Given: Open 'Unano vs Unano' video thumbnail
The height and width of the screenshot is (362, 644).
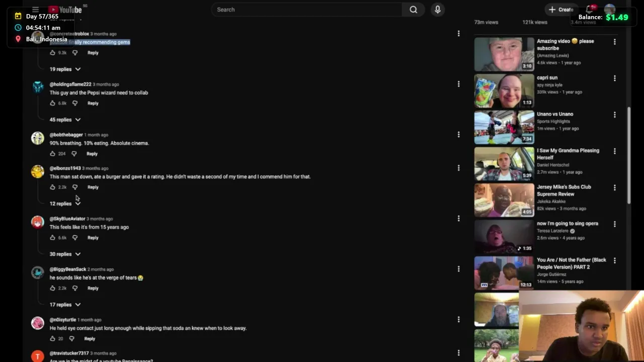Looking at the screenshot, I should [504, 127].
